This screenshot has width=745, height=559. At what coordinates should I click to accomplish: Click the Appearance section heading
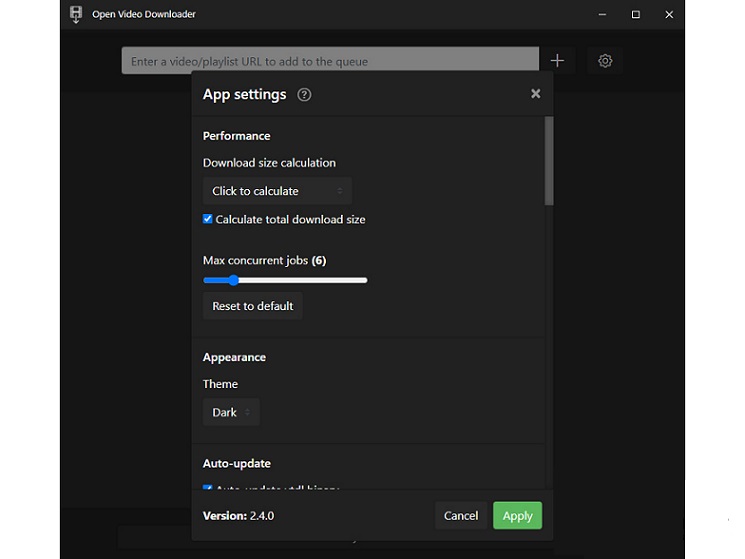[x=234, y=357]
